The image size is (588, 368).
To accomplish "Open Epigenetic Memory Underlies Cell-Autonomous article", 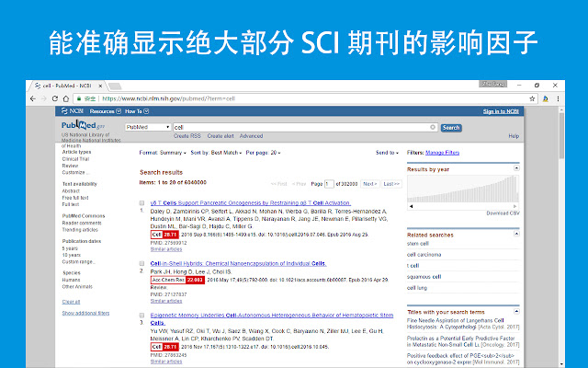I will 272,319.
